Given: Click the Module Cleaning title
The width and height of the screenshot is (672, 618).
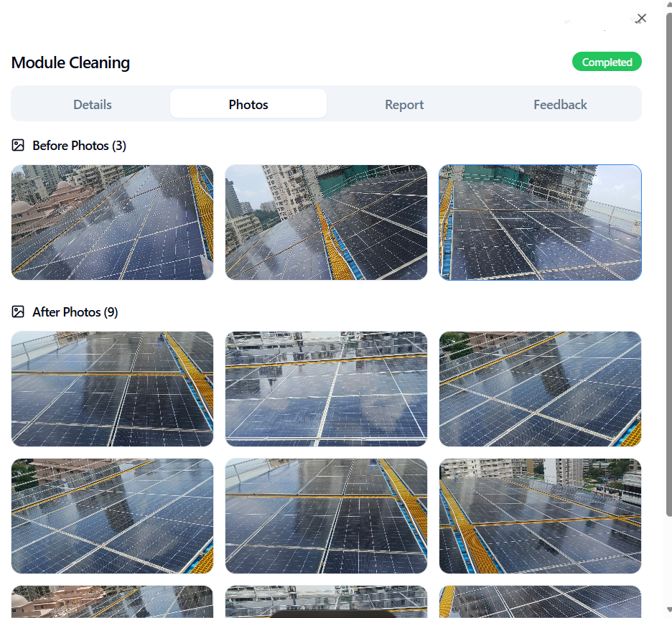Looking at the screenshot, I should pyautogui.click(x=70, y=62).
